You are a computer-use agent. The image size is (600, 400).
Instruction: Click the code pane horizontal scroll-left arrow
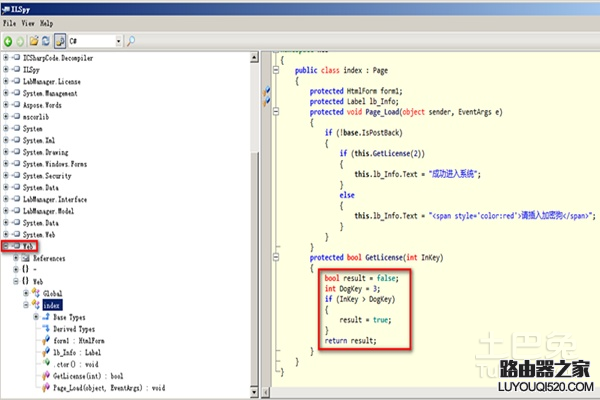tap(266, 392)
